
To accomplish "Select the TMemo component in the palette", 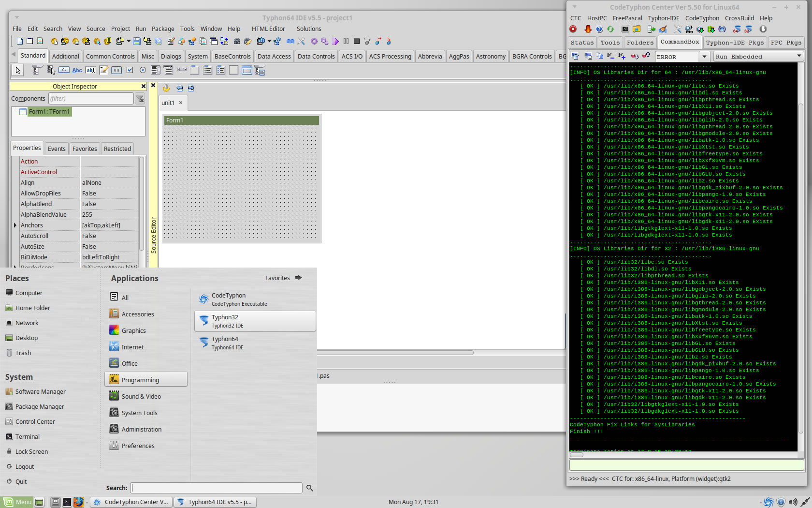I will [x=103, y=71].
